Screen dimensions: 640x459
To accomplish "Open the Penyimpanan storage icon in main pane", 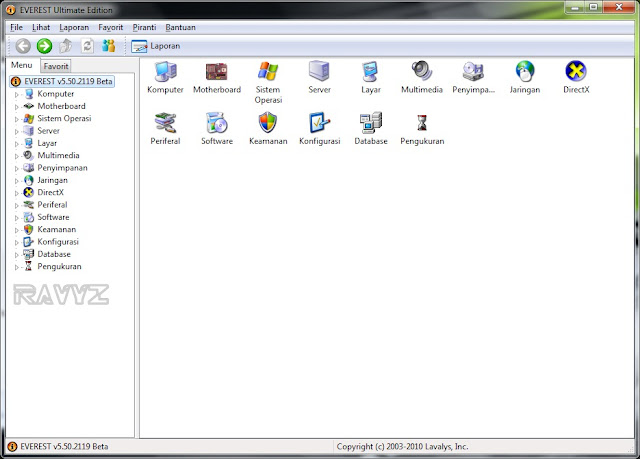I will (473, 71).
